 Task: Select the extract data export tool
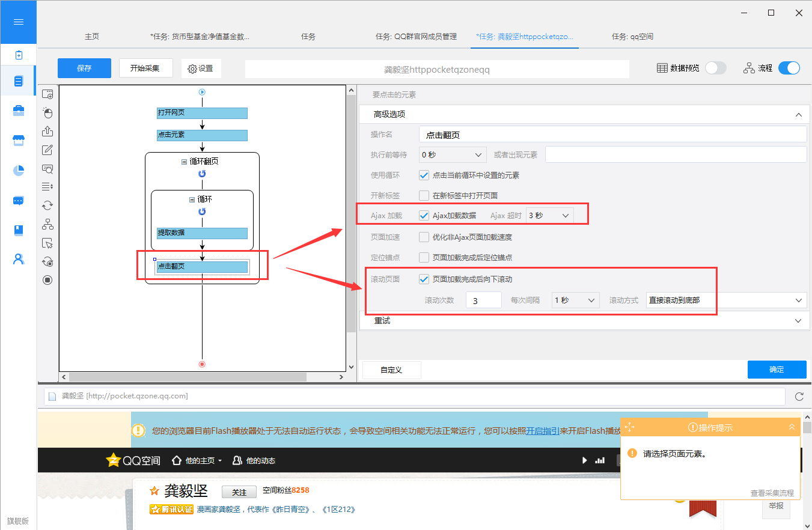tap(47, 132)
